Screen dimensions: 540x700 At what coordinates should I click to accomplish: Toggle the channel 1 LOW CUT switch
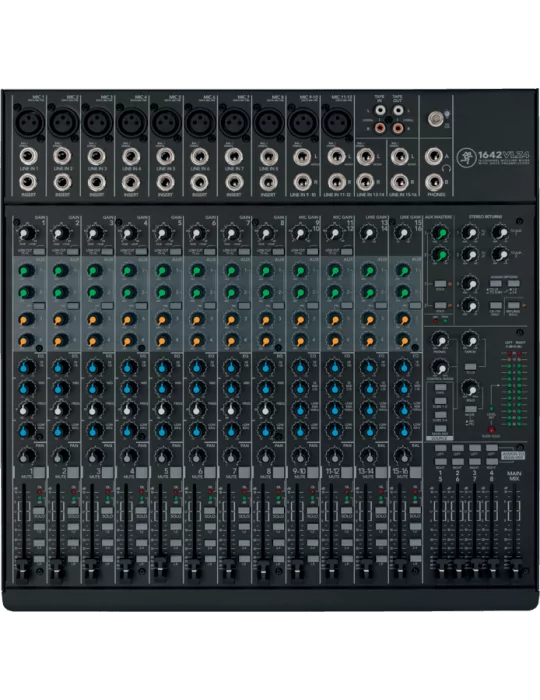click(x=39, y=252)
